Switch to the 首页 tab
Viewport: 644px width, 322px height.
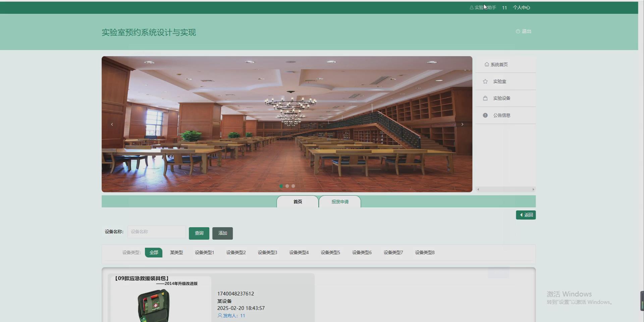[x=298, y=202]
